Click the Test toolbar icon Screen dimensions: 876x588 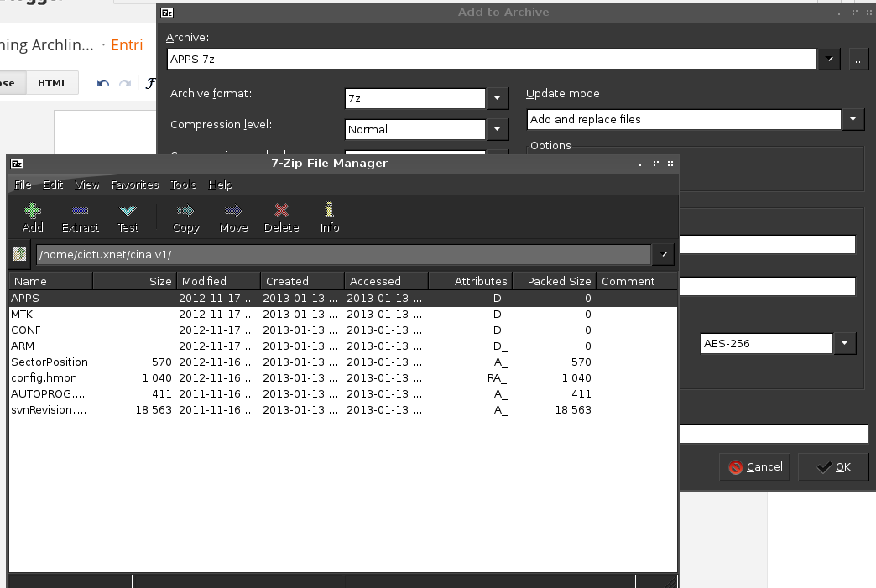coord(128,211)
